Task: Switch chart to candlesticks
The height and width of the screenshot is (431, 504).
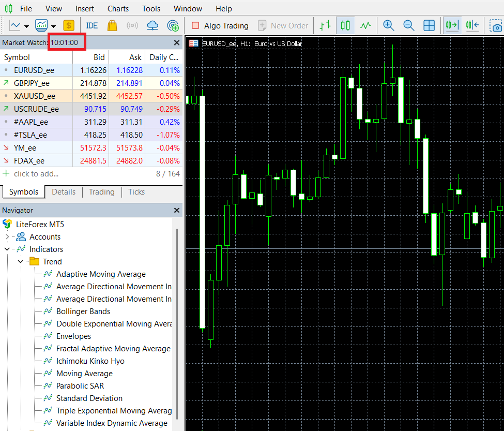Action: click(345, 25)
